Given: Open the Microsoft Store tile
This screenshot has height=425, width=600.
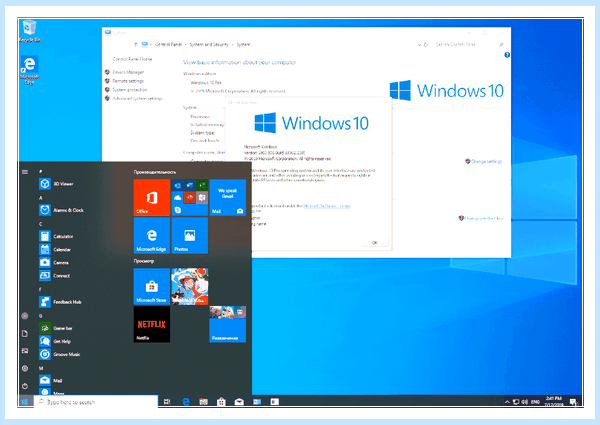Looking at the screenshot, I should [x=152, y=286].
